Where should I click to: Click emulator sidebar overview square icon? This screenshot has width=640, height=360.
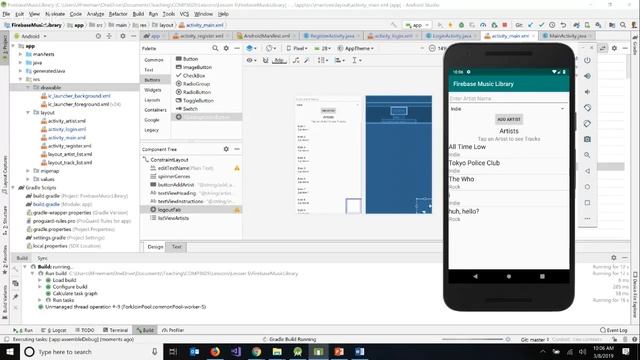tap(587, 203)
